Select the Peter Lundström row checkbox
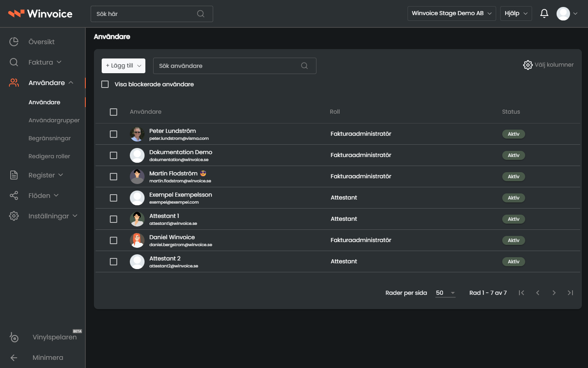 coord(114,134)
